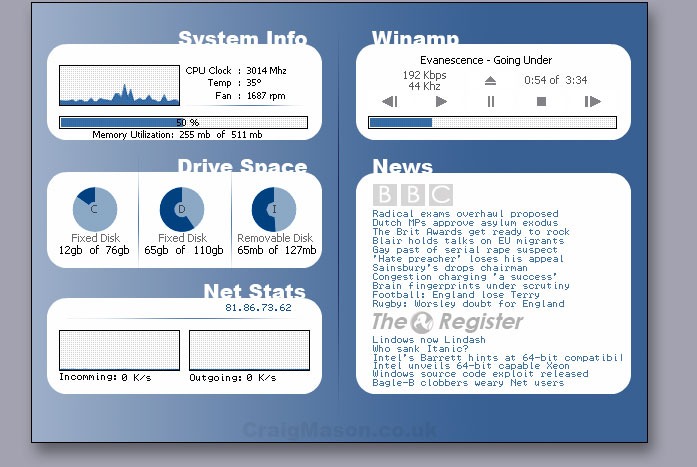Open 'Windows source code exploit released'
This screenshot has height=467, width=697.
(480, 374)
